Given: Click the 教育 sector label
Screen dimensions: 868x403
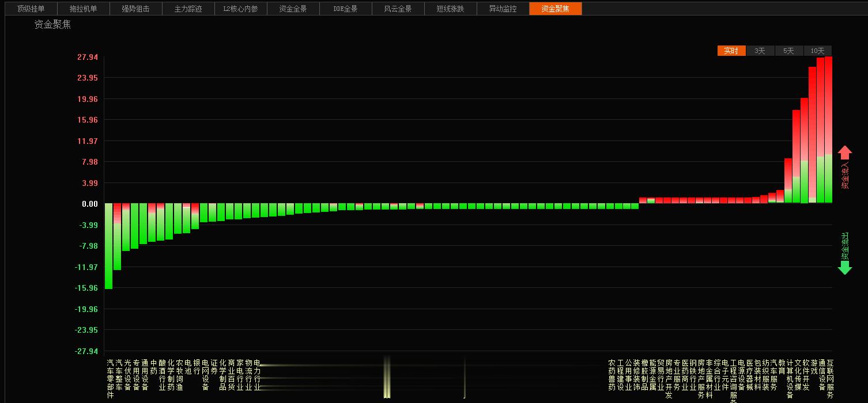Looking at the screenshot, I should 782,367.
